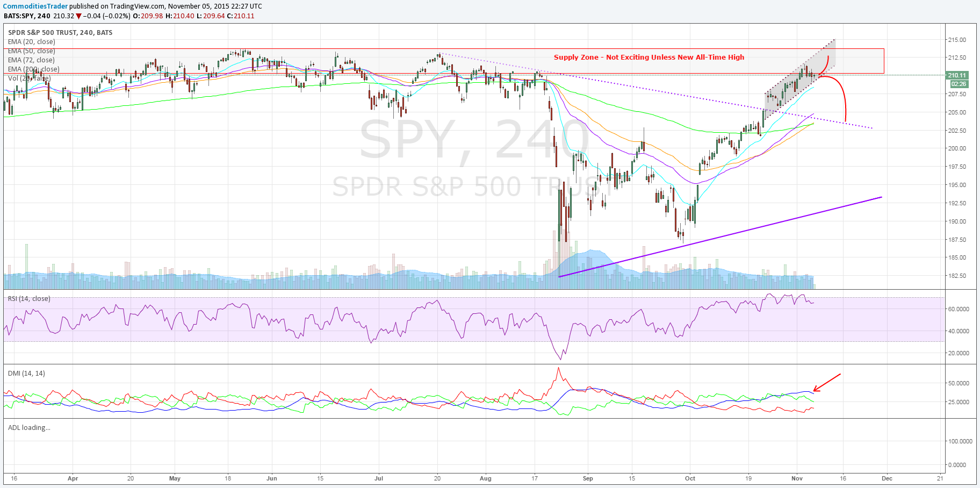Click the May label on time axis

coord(175,478)
